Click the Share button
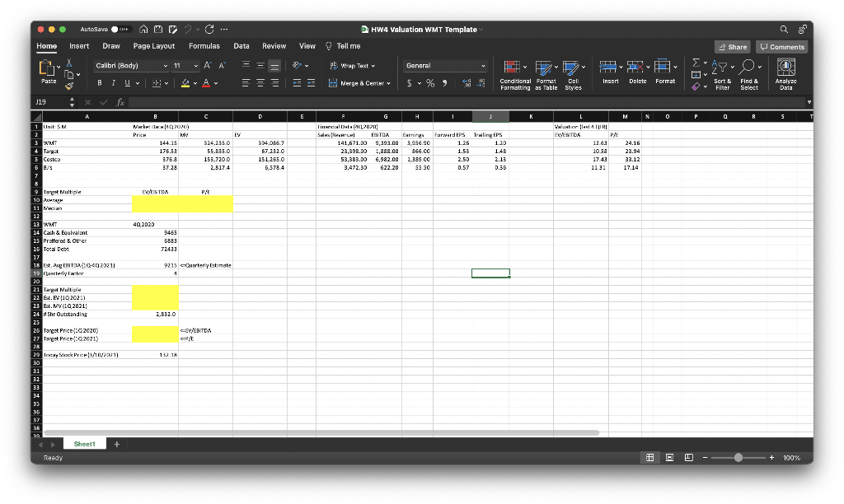The image size is (844, 504). coord(732,47)
